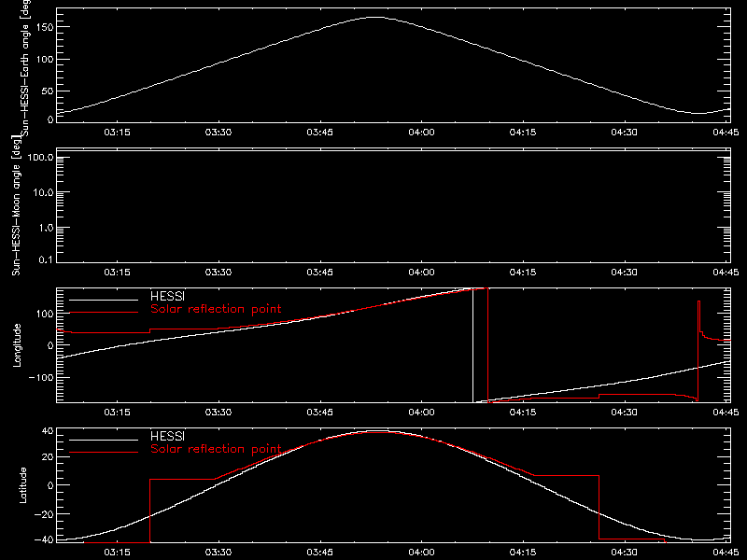
Task: Click the 10.0 tick on the Moon angle axis
Action: 43,192
